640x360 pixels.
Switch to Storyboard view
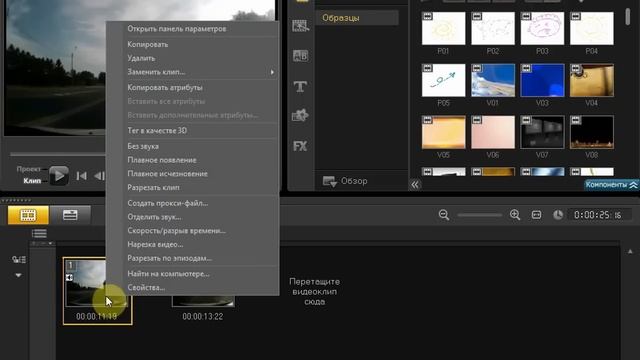tap(28, 215)
